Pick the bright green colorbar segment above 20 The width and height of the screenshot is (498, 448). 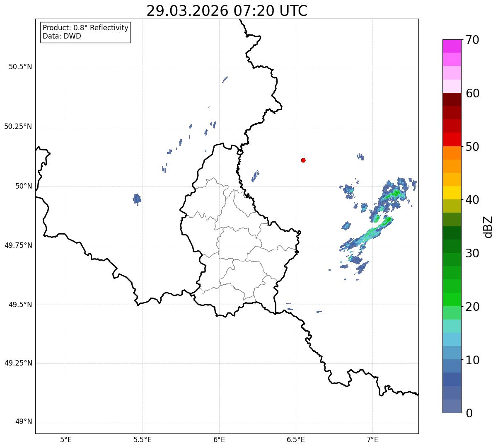pos(452,299)
